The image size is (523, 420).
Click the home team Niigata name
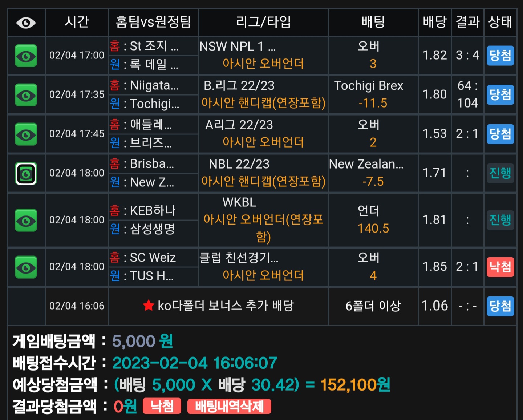point(154,86)
